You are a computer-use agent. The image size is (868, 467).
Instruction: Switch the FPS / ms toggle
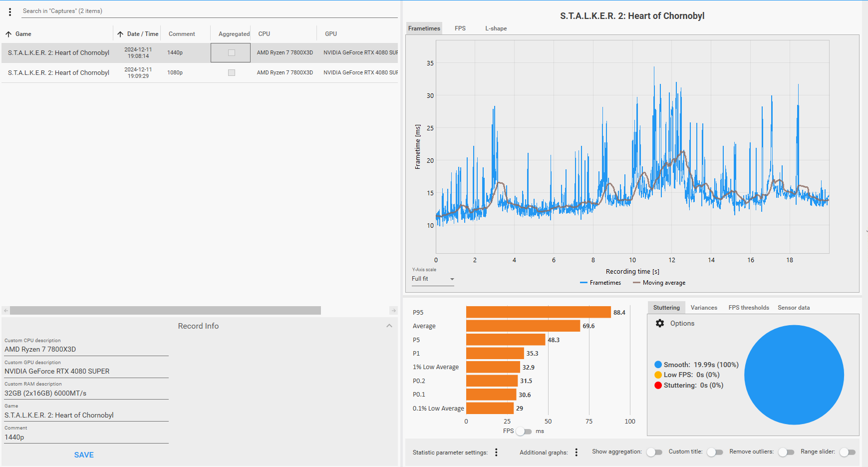click(x=524, y=431)
